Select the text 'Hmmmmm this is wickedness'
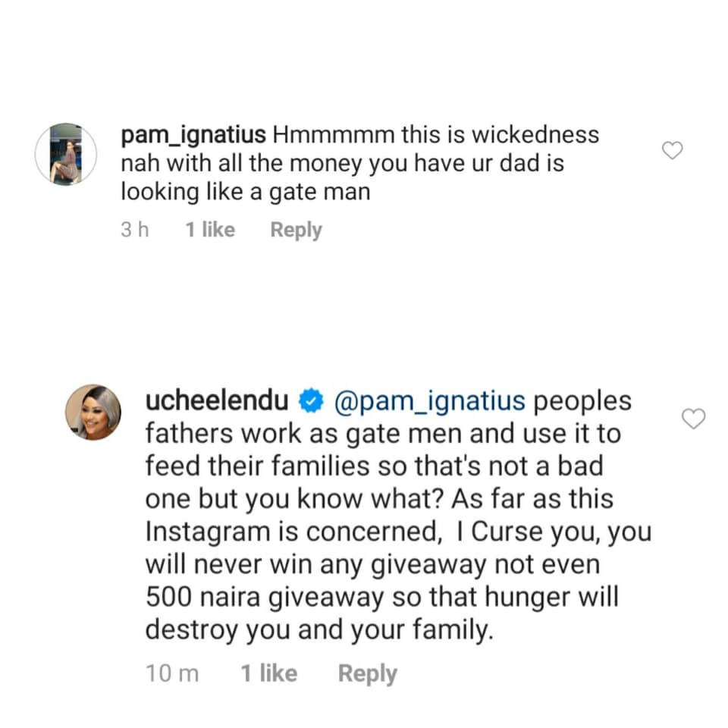 pos(435,135)
